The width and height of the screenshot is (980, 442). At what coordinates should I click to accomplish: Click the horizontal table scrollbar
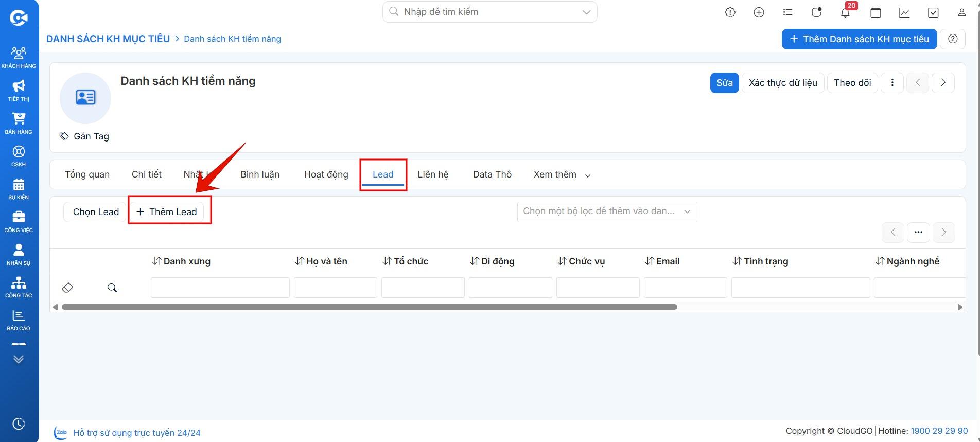tap(370, 307)
